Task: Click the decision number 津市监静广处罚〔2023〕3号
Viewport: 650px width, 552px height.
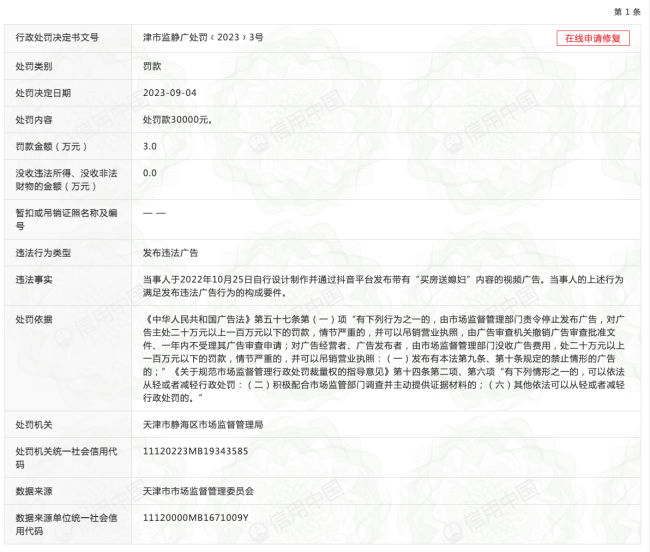Action: click(203, 38)
